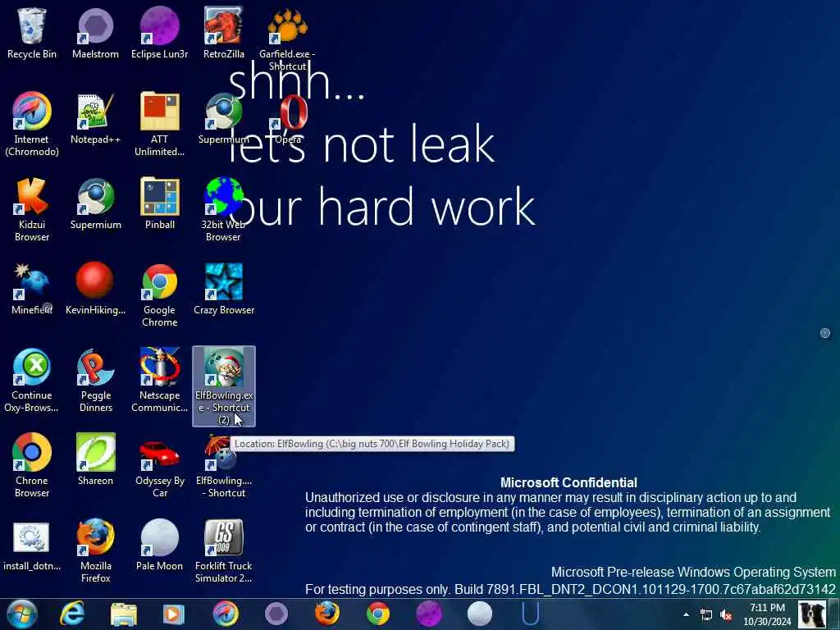The height and width of the screenshot is (630, 840).
Task: Open Windows Media Player from taskbar
Action: [173, 614]
